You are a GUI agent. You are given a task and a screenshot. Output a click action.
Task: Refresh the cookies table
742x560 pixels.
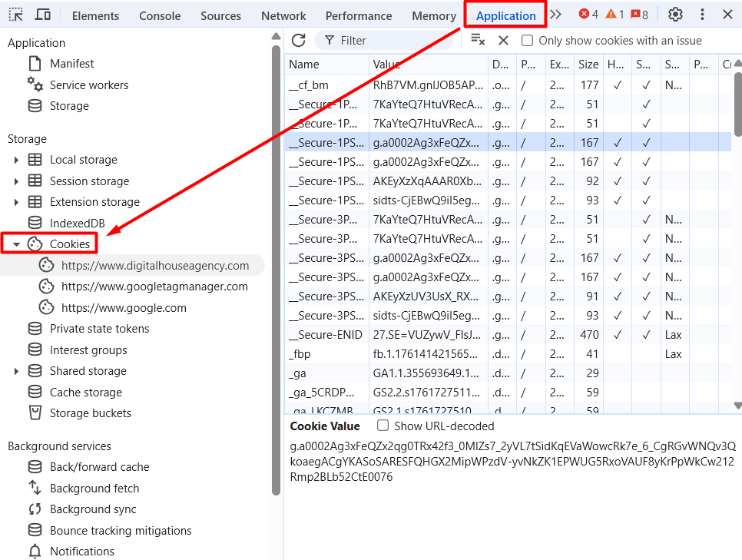299,40
